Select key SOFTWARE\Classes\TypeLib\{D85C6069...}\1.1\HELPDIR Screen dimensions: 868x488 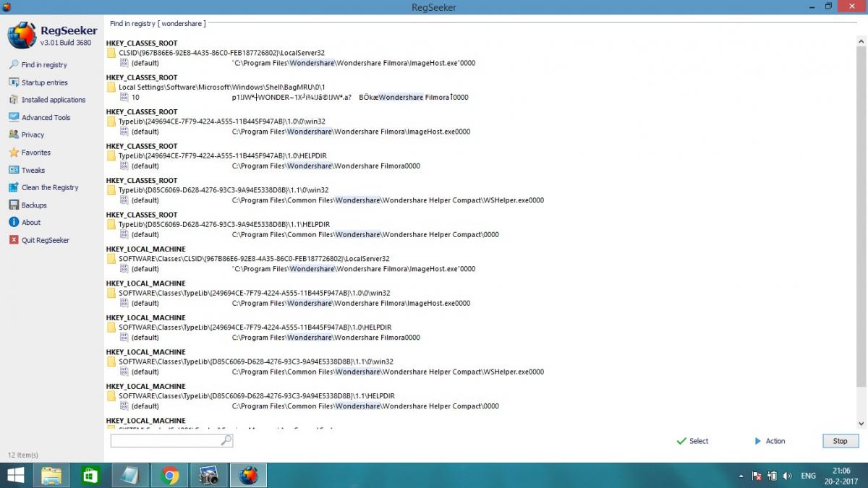point(257,395)
